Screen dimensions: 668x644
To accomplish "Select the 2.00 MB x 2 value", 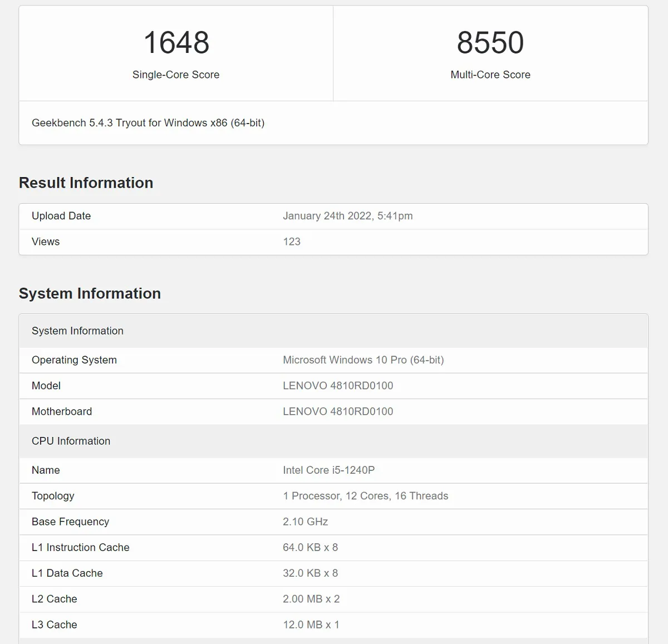I will 311,599.
